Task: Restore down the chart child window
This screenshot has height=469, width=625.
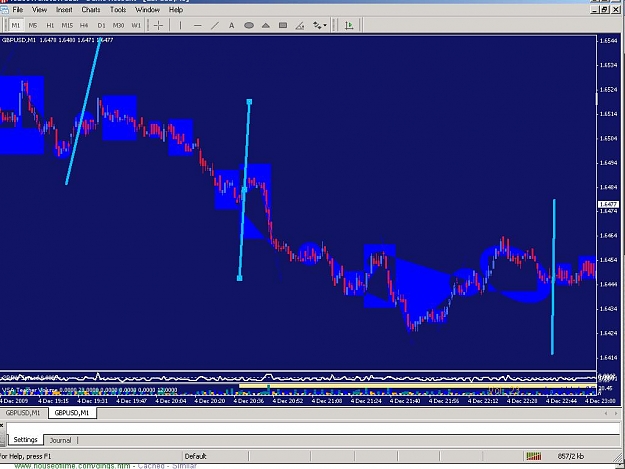Action: [x=605, y=10]
